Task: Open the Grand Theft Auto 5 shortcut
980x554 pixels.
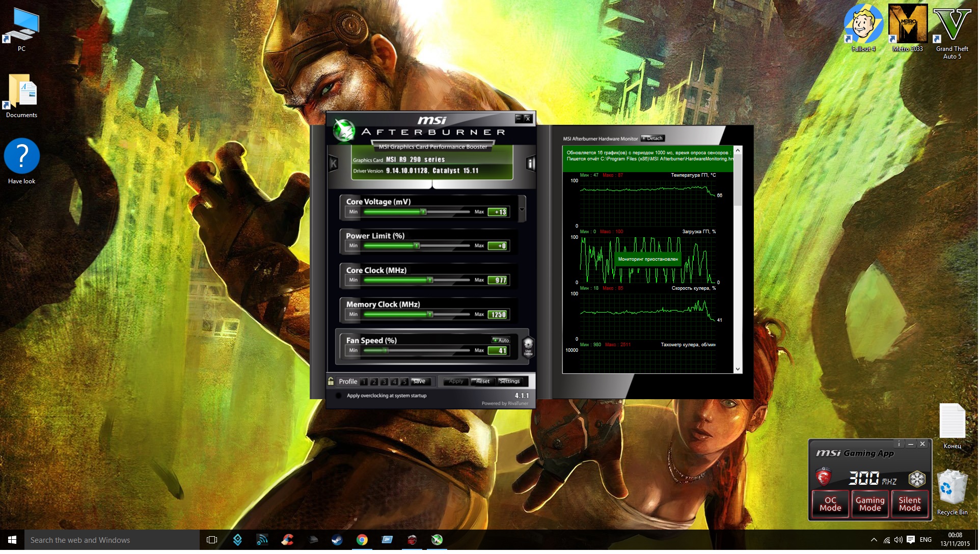Action: 952,33
